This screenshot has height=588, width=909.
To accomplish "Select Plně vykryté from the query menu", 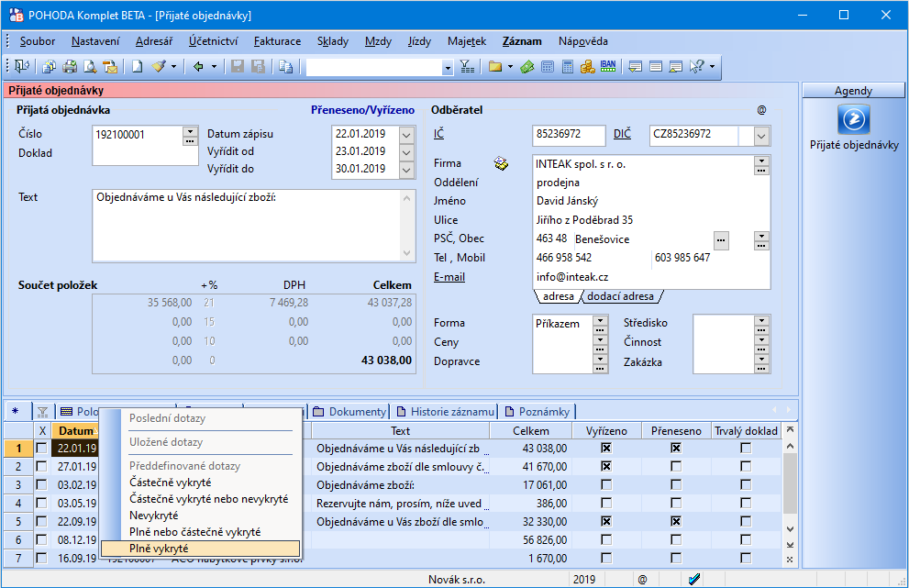I will click(201, 549).
